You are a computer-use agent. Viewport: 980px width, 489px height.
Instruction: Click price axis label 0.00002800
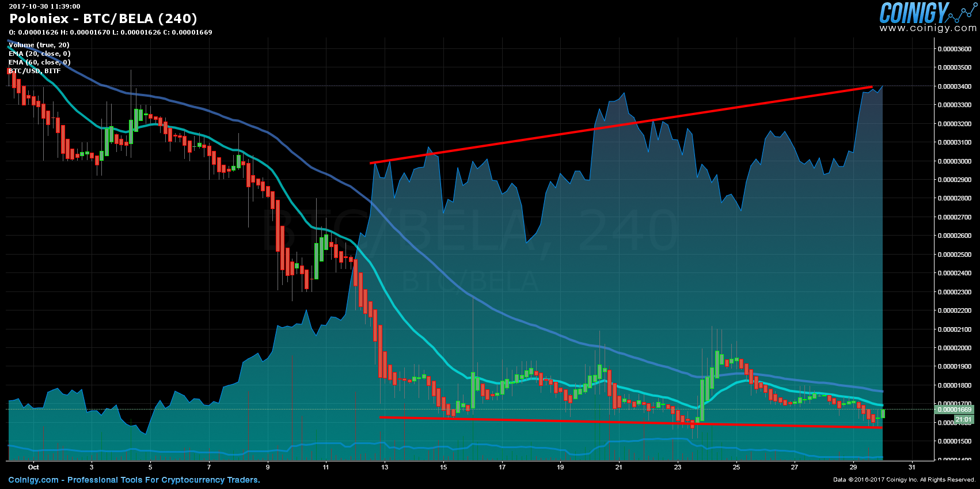tap(955, 198)
